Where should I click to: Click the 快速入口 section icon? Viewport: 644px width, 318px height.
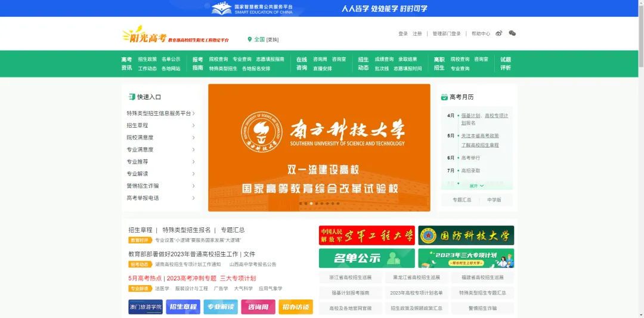click(x=132, y=97)
